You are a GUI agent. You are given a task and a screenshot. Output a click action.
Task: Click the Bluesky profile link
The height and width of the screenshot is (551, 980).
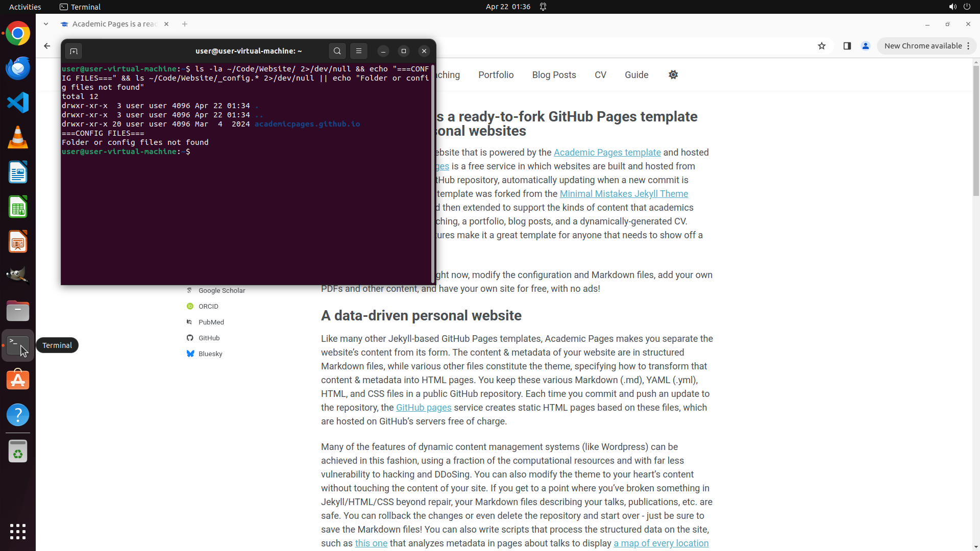click(x=210, y=354)
